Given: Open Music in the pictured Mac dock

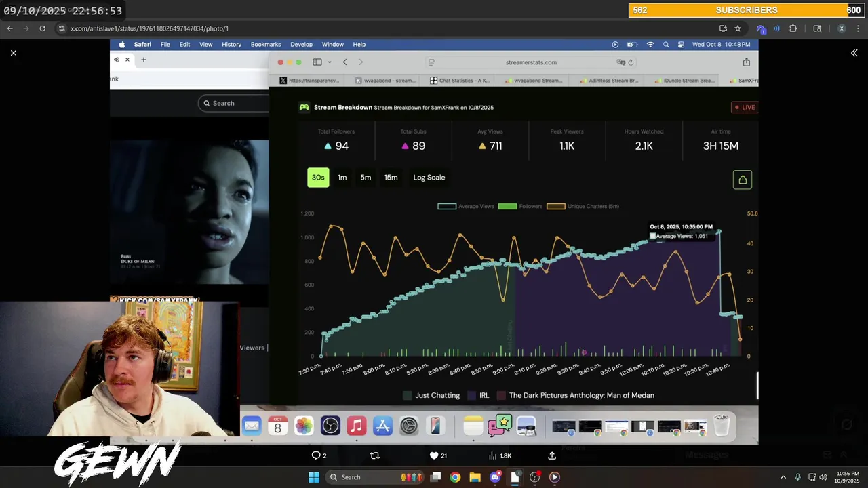Looking at the screenshot, I should 356,426.
